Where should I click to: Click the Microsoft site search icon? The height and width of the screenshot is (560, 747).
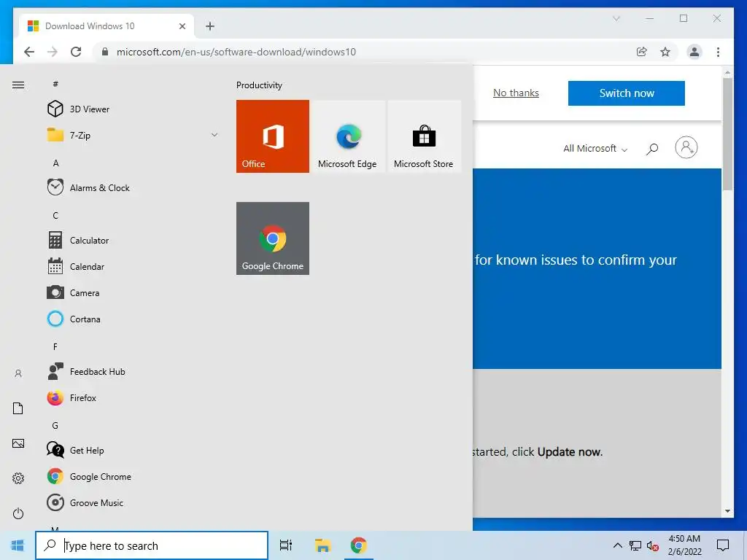652,149
